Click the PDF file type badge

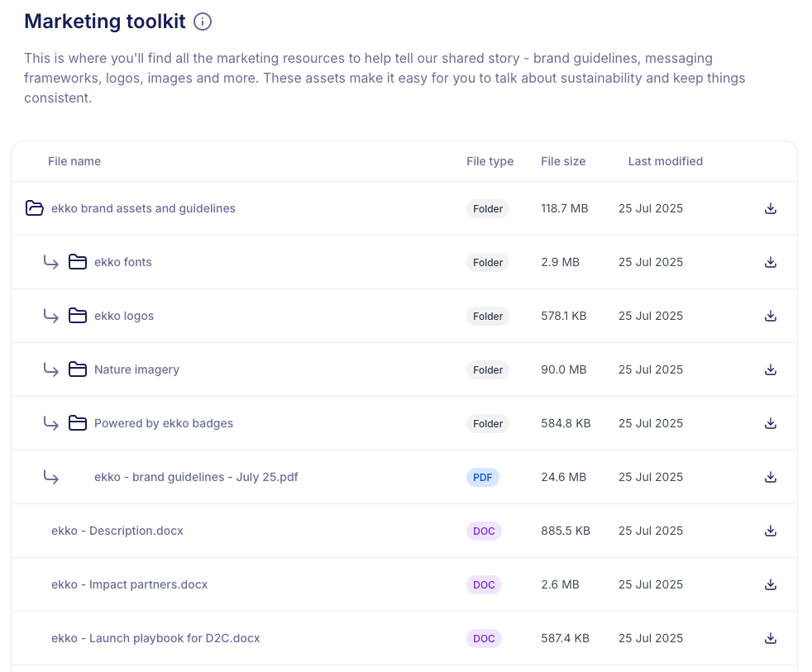pyautogui.click(x=483, y=477)
